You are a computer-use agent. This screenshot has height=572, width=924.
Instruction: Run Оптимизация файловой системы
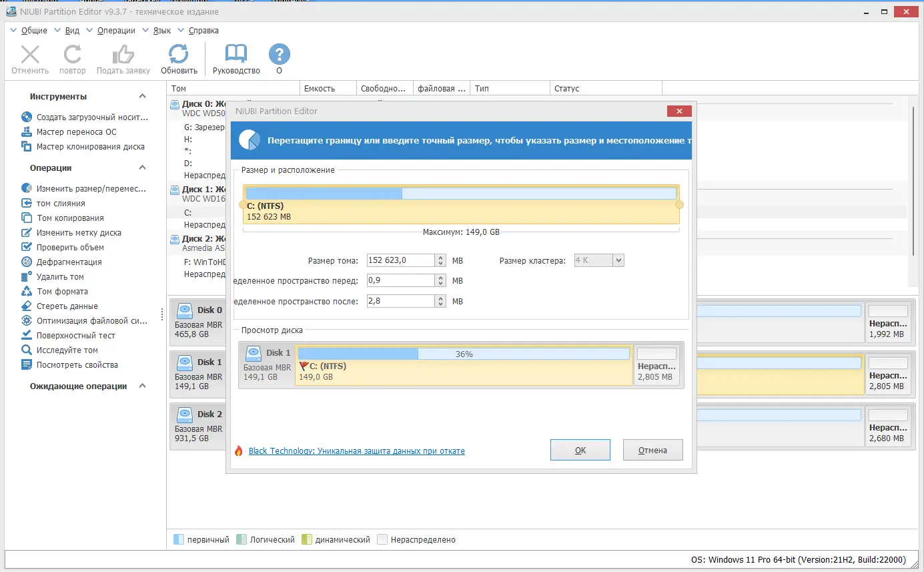pyautogui.click(x=84, y=321)
